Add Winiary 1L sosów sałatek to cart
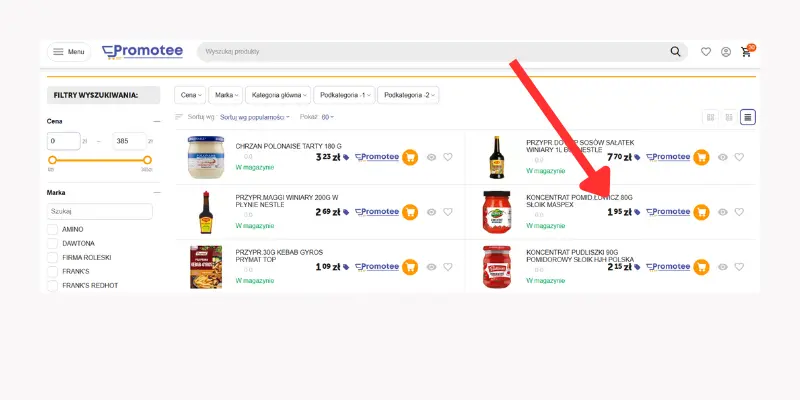 click(702, 157)
